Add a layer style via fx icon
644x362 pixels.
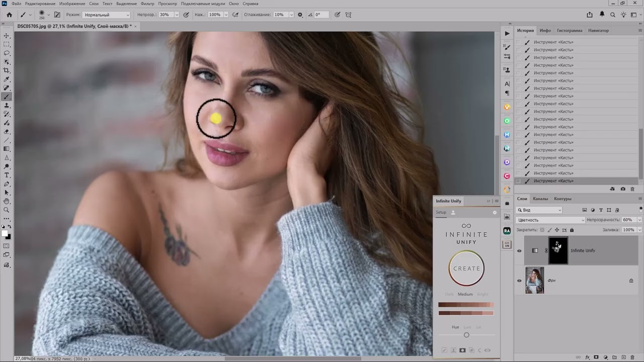587,357
